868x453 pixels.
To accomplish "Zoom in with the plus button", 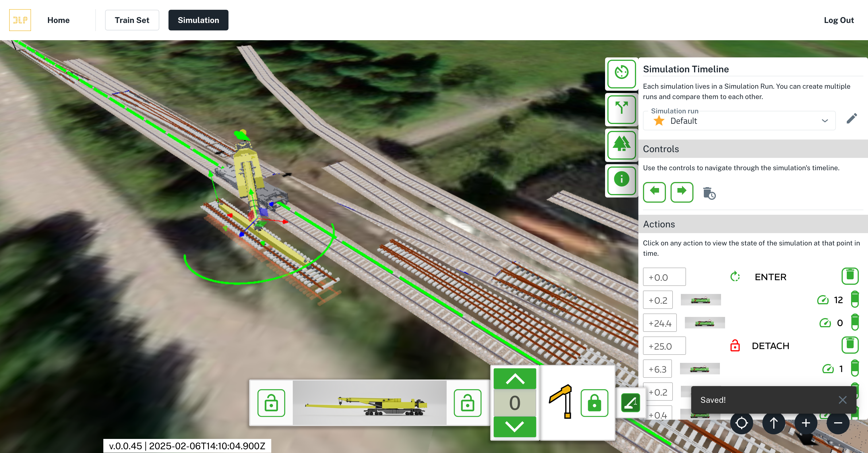I will point(806,423).
